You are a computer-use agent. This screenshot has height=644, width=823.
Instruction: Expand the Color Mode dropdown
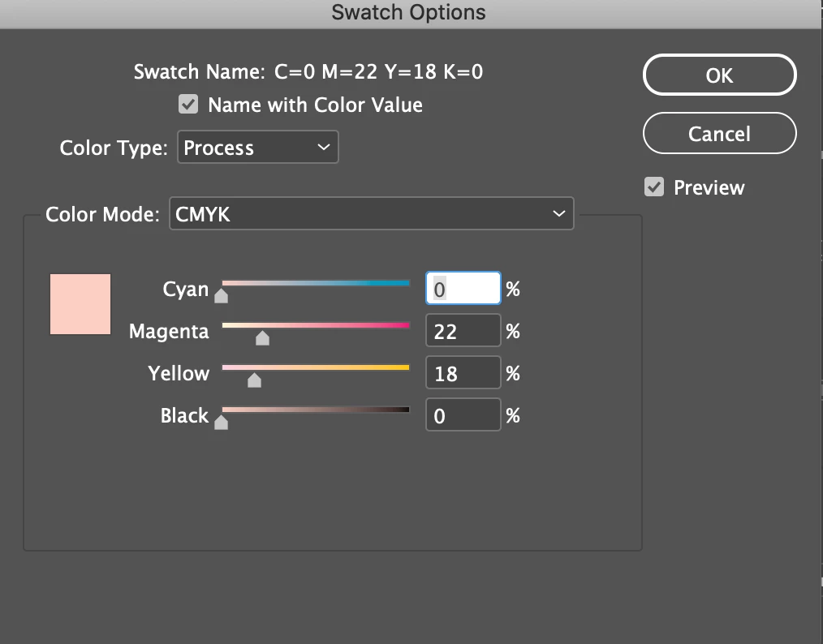tap(371, 214)
